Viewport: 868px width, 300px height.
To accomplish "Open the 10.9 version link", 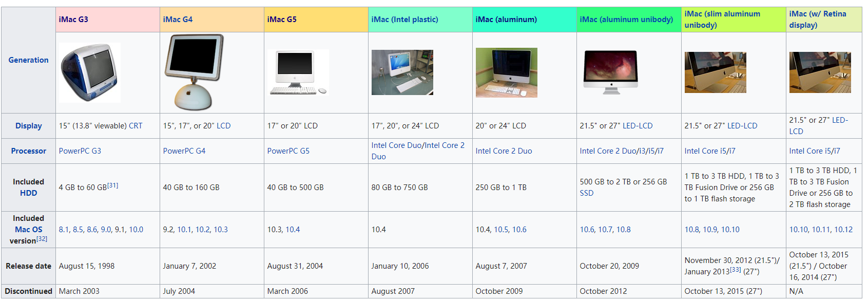I will pyautogui.click(x=710, y=230).
